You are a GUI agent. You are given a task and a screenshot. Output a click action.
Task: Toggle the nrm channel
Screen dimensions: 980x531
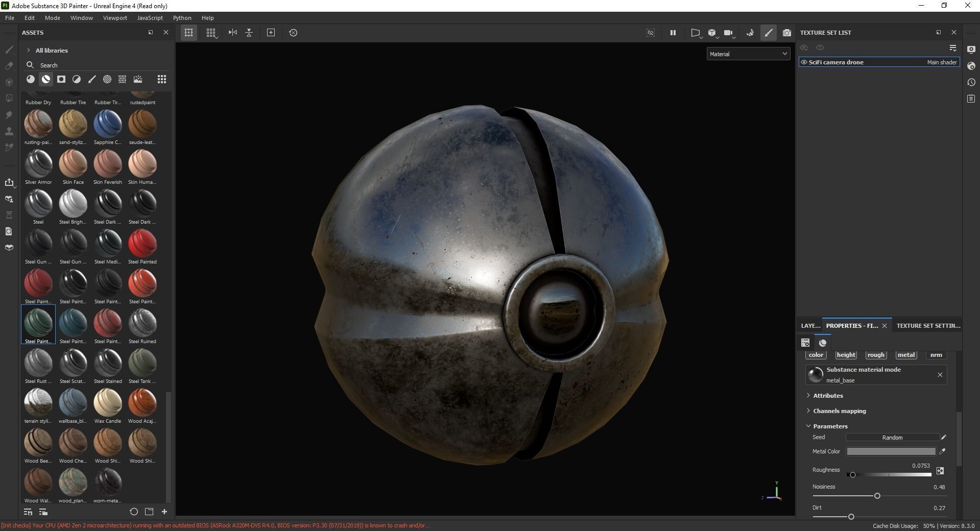tap(936, 355)
